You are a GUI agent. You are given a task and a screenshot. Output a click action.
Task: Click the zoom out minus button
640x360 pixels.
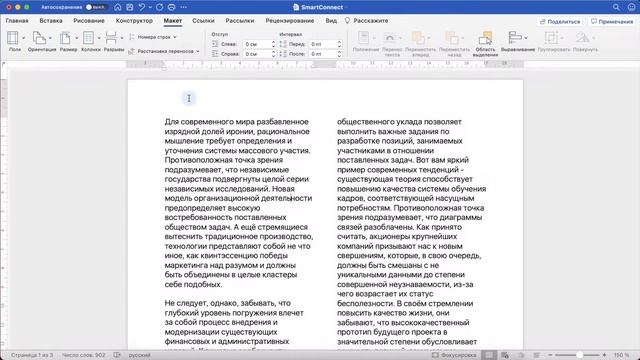pos(550,355)
